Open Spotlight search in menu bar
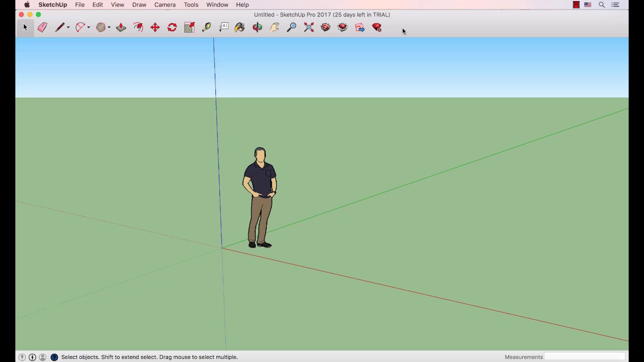Image resolution: width=644 pixels, height=362 pixels. pyautogui.click(x=602, y=5)
